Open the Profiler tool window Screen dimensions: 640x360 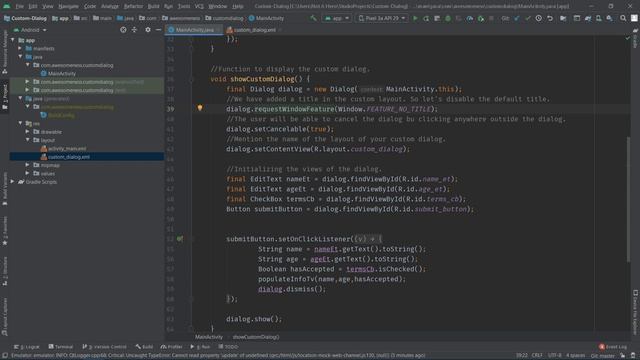tap(171, 347)
